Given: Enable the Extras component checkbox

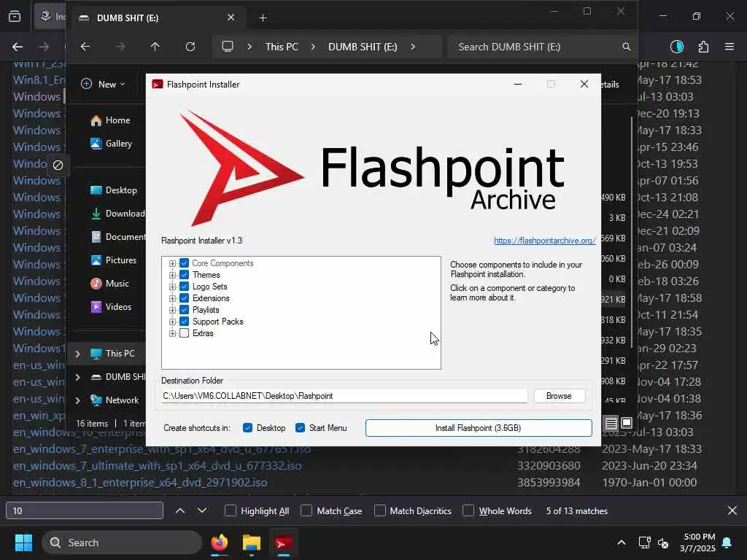Looking at the screenshot, I should point(185,332).
